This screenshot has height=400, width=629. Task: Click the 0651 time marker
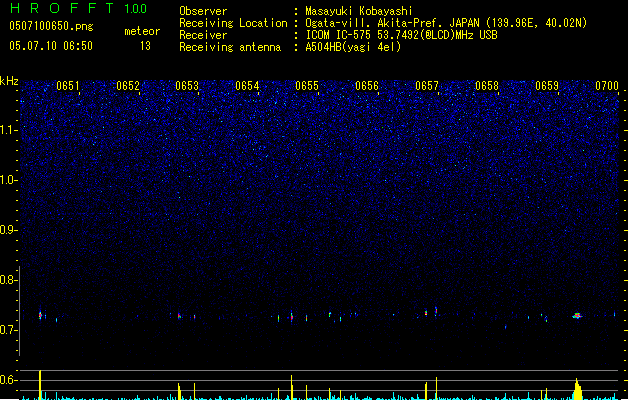(68, 86)
